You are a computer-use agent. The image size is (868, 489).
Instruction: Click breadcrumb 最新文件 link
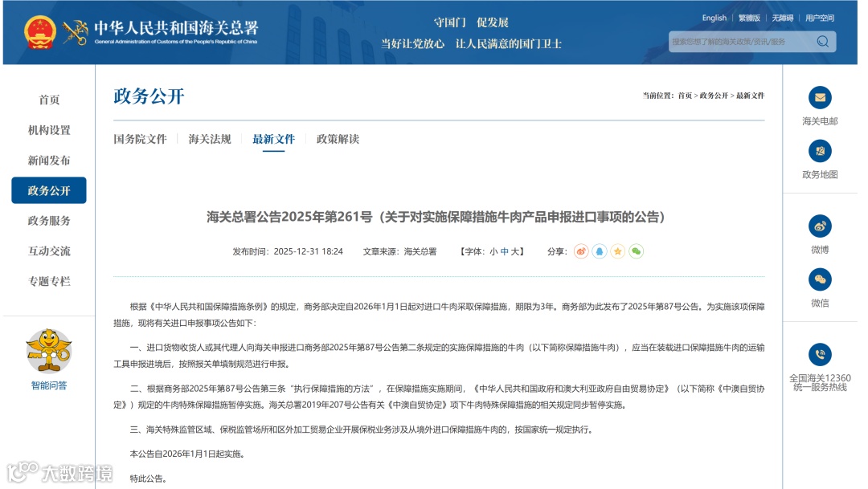(x=750, y=96)
